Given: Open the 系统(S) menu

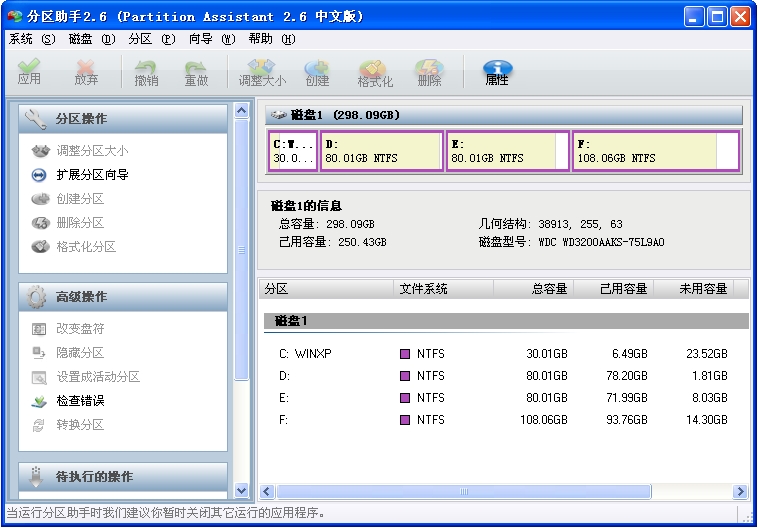Looking at the screenshot, I should coord(32,39).
